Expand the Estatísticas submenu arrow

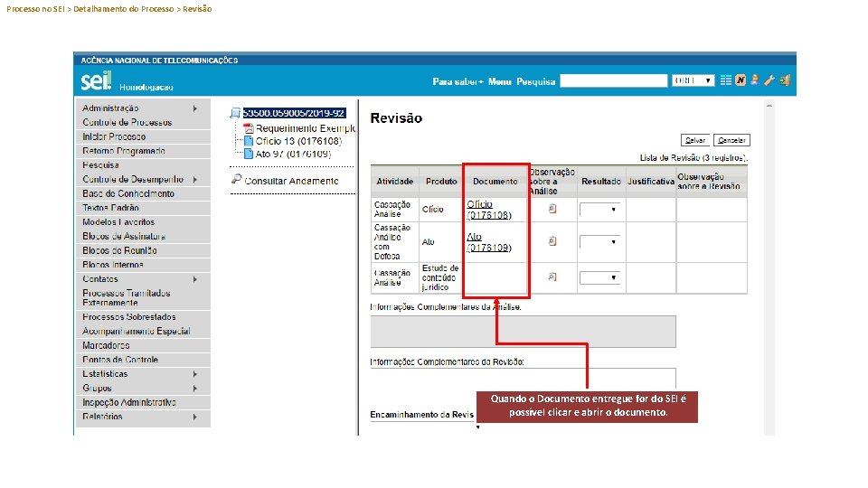(x=195, y=374)
